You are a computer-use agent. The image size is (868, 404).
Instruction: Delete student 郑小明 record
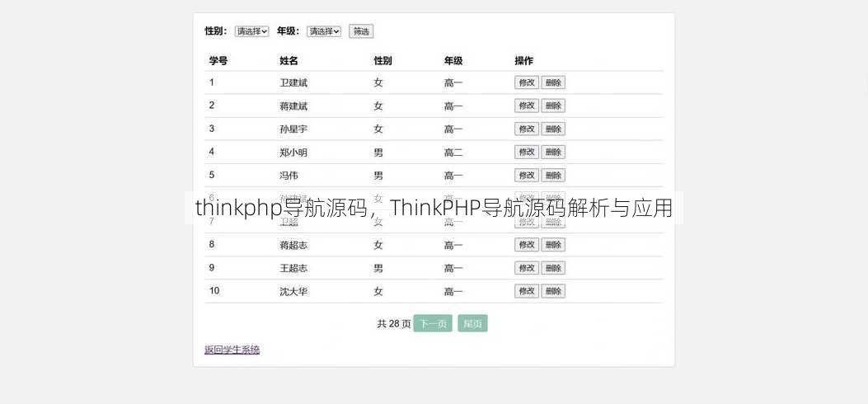click(x=553, y=153)
